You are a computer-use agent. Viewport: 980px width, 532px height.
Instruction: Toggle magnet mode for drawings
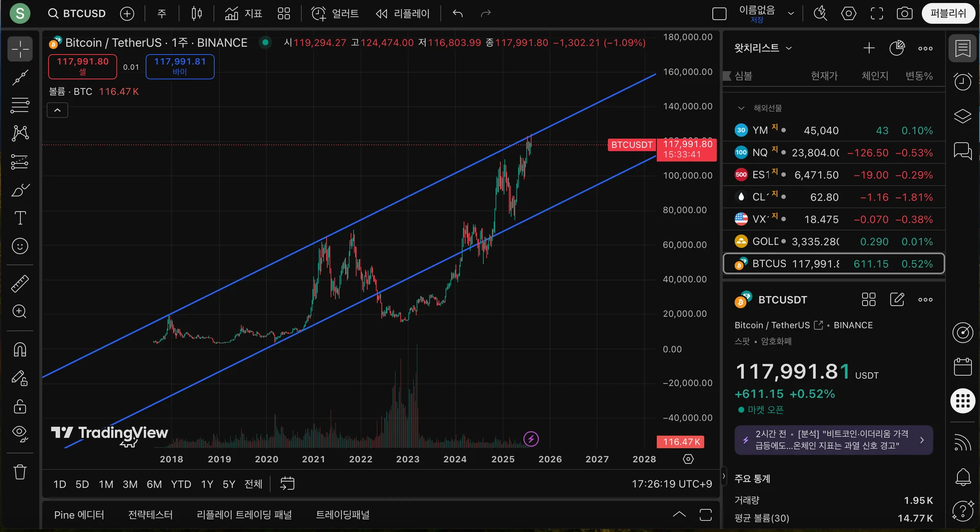20,350
